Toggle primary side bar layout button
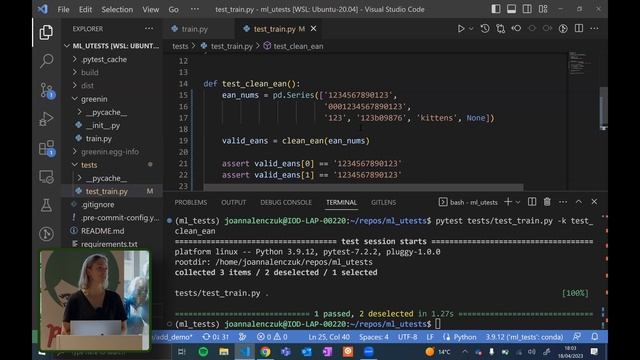This screenshot has width=640, height=360. tap(496, 9)
